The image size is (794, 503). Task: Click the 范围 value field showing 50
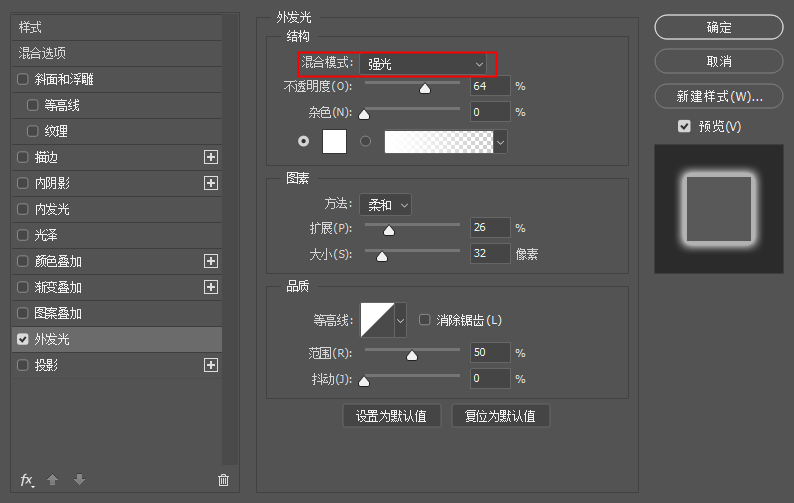[490, 352]
